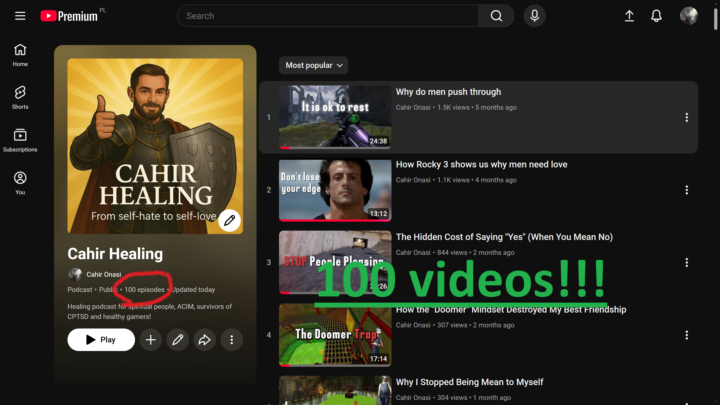Go to Home in the sidebar
720x405 pixels.
click(20, 55)
